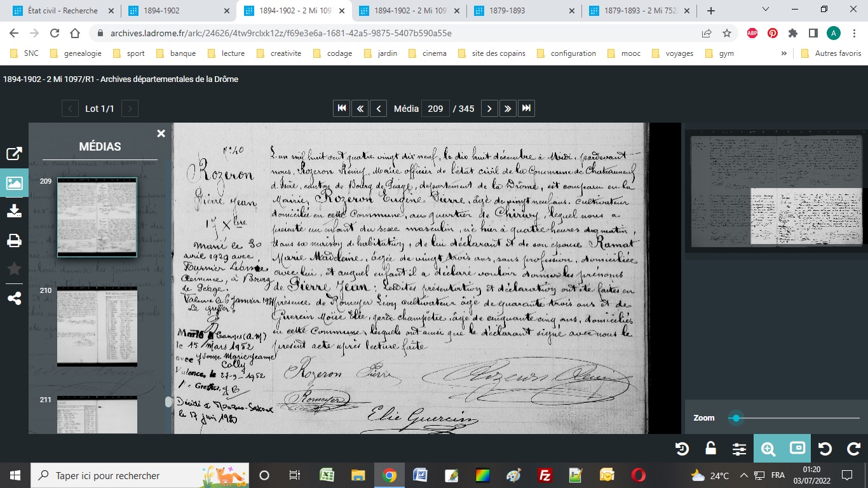Screen dimensions: 868x488
Task: Toggle the magnifier zoom mode button
Action: 768,449
